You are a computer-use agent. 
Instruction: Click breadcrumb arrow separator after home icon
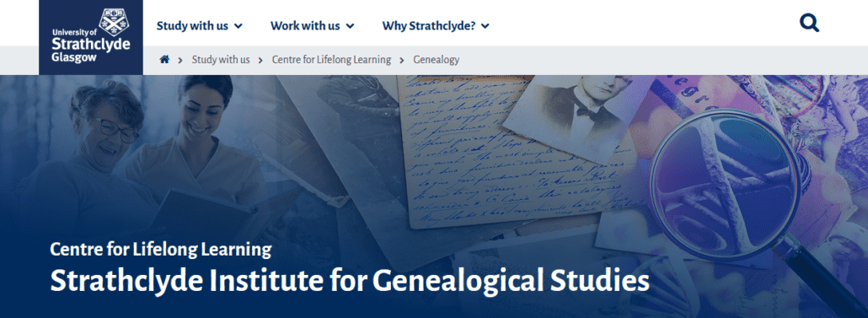tap(180, 60)
